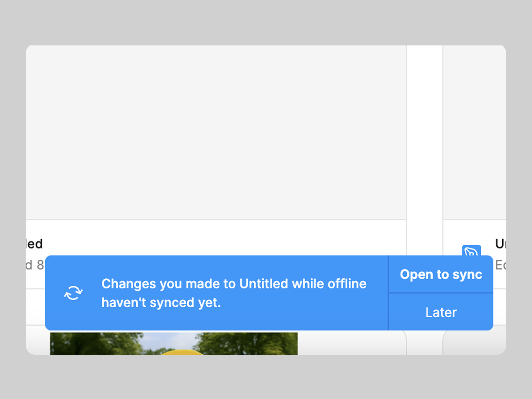Image resolution: width=532 pixels, height=399 pixels.
Task: Dismiss the notification with Later
Action: 441,312
